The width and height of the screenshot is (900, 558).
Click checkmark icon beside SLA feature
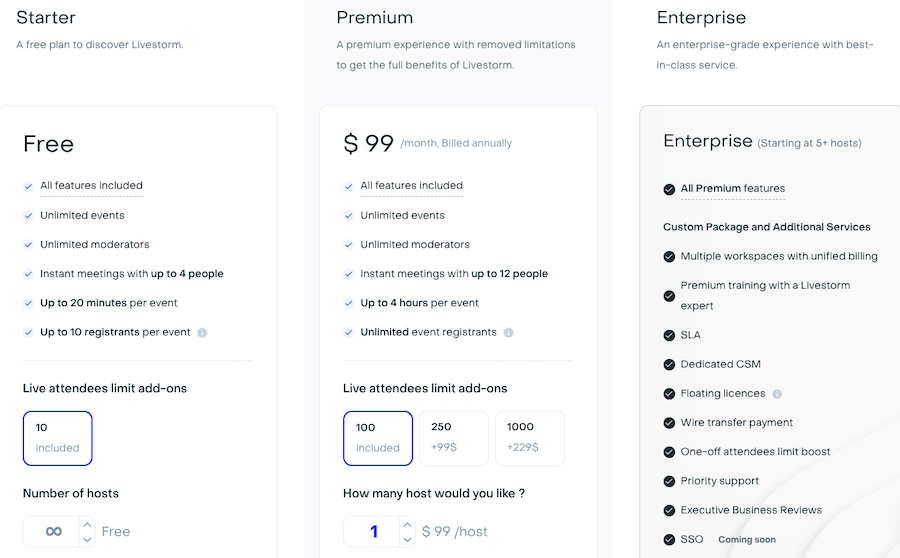click(669, 336)
